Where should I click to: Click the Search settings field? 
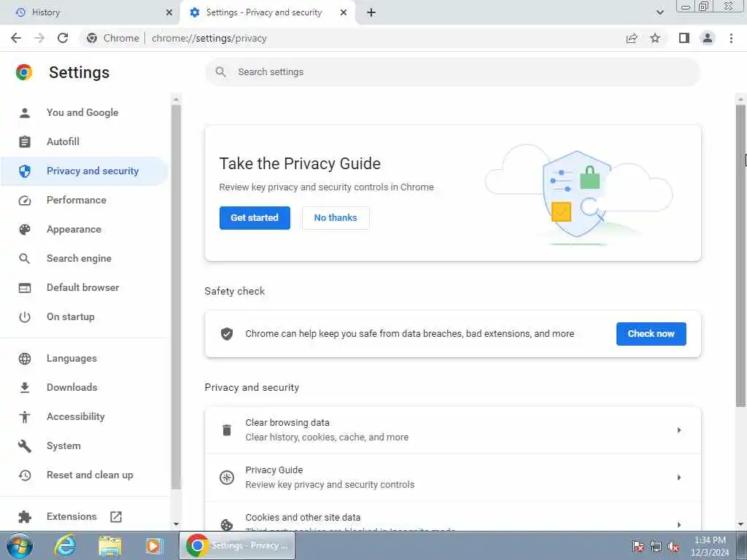[452, 72]
